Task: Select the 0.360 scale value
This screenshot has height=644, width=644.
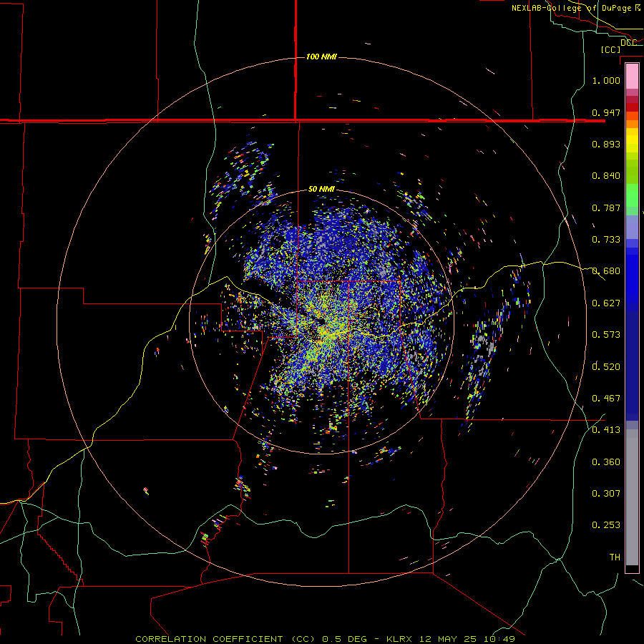Action: click(606, 462)
